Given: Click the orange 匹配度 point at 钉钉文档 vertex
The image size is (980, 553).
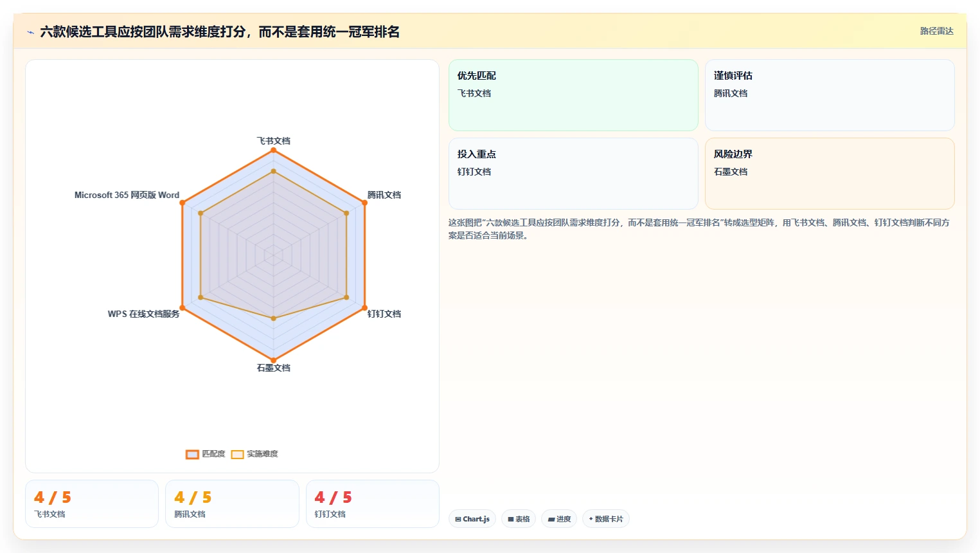Looking at the screenshot, I should [x=364, y=307].
